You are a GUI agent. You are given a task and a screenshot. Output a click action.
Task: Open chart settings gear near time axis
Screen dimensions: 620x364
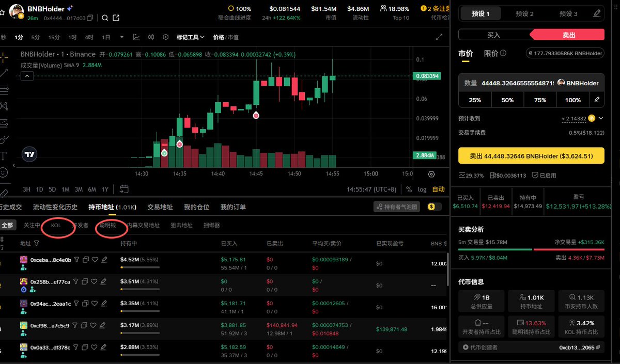pyautogui.click(x=431, y=174)
